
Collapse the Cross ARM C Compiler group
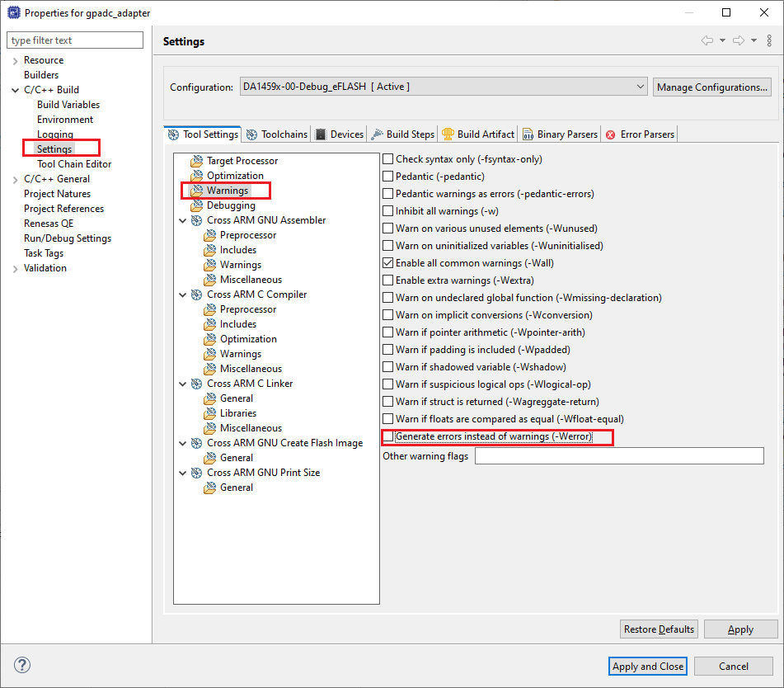click(x=182, y=295)
